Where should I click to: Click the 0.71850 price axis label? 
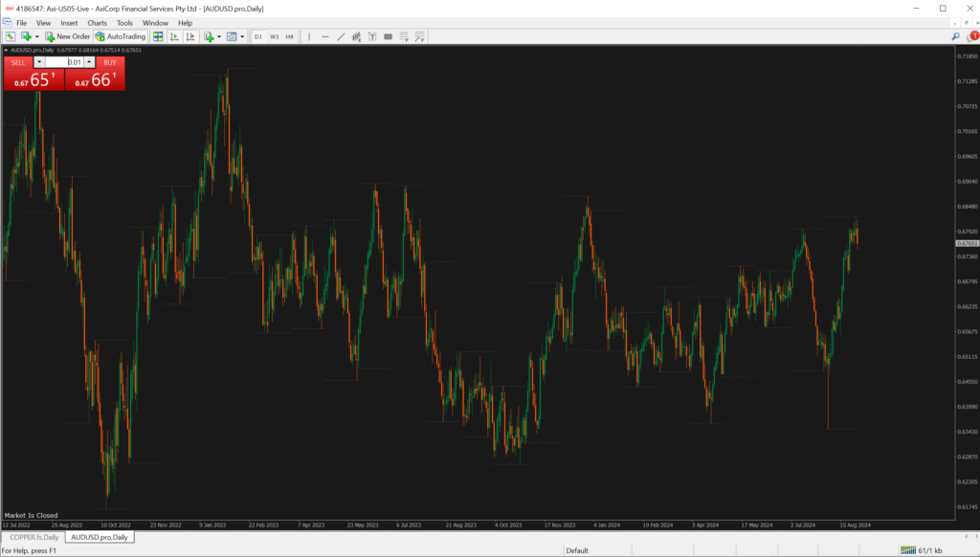968,56
